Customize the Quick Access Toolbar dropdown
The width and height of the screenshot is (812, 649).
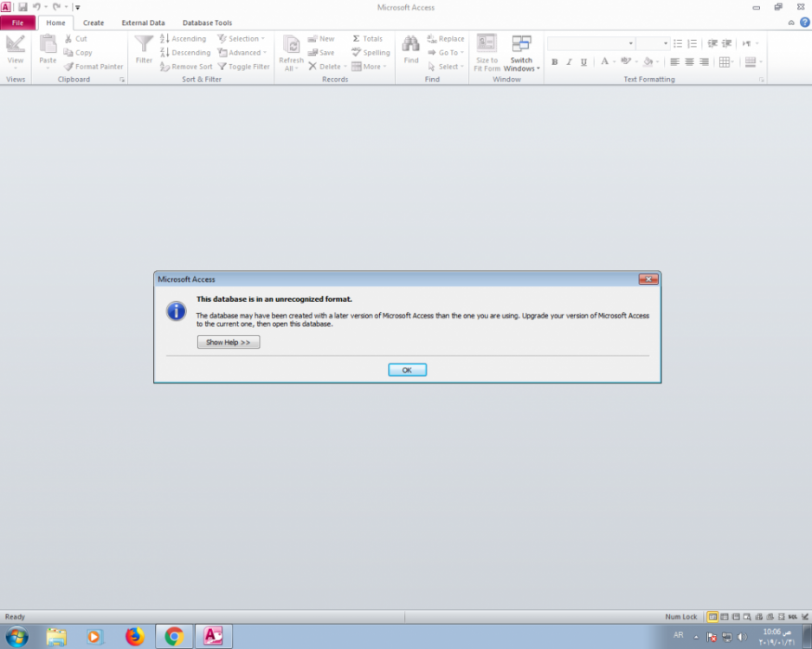tap(78, 7)
